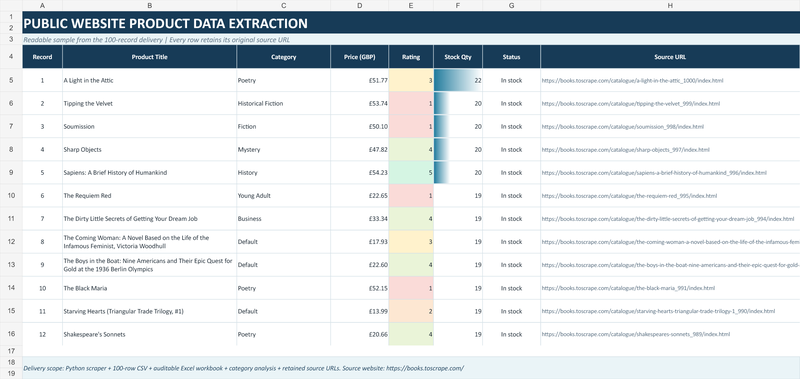
Task: Open the A Light in the Attic URL
Action: (632, 81)
